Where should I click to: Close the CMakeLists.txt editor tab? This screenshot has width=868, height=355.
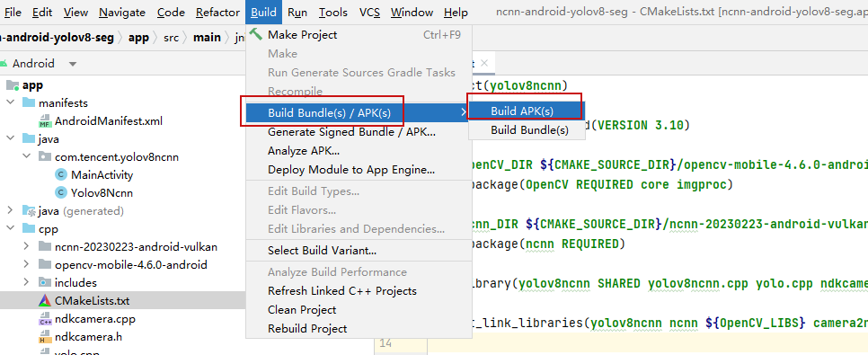click(484, 63)
